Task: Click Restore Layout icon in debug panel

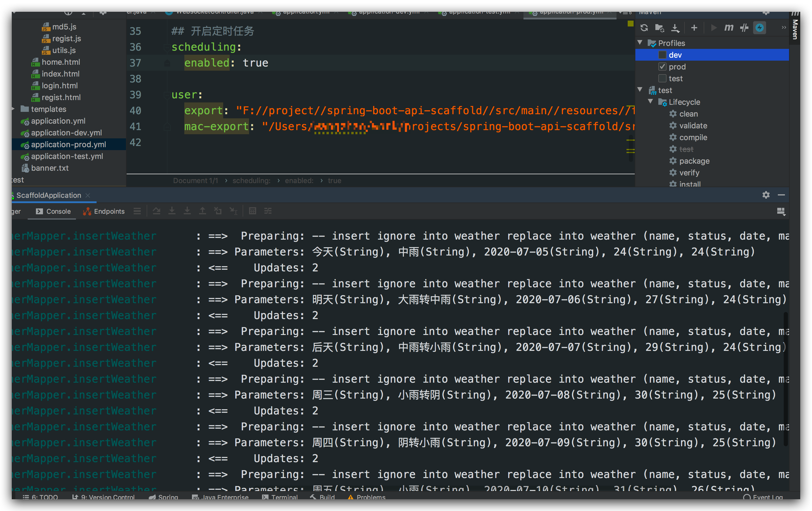Action: coord(780,211)
